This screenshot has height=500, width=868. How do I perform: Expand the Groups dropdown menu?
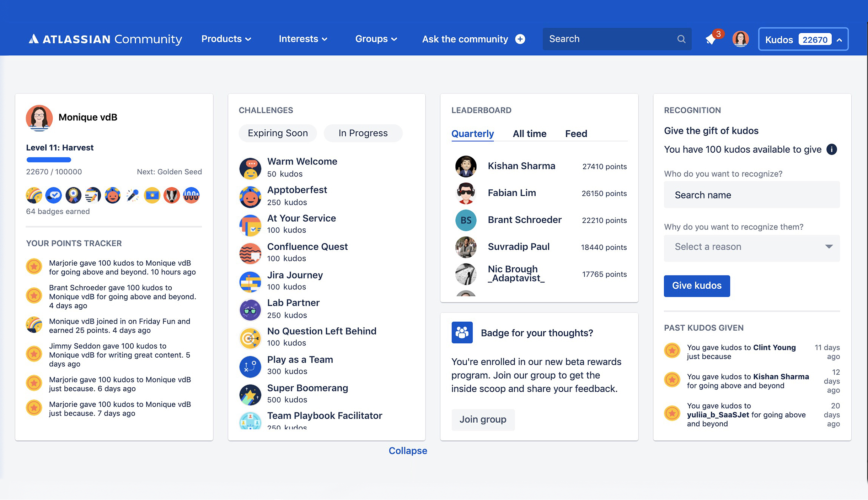pyautogui.click(x=376, y=39)
